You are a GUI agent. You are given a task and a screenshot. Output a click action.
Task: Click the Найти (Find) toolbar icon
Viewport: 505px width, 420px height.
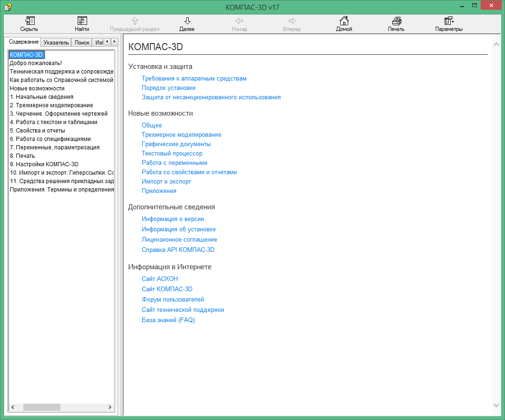tap(82, 21)
